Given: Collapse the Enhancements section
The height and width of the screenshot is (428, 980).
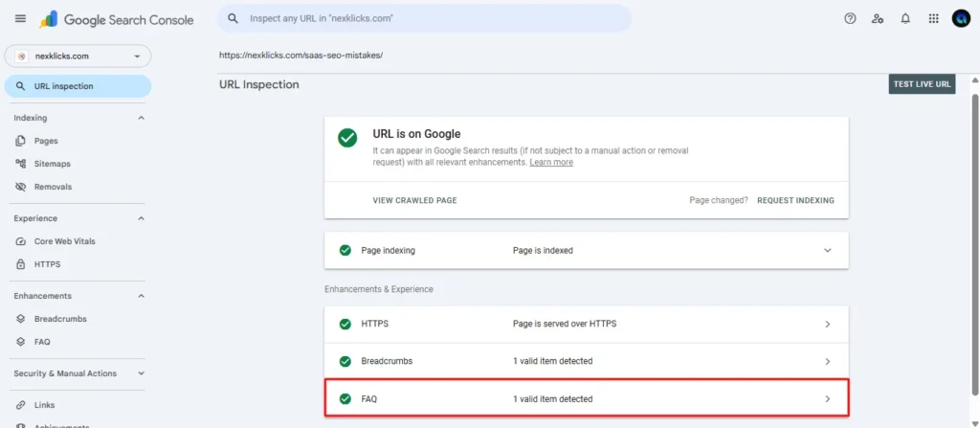Looking at the screenshot, I should point(142,296).
